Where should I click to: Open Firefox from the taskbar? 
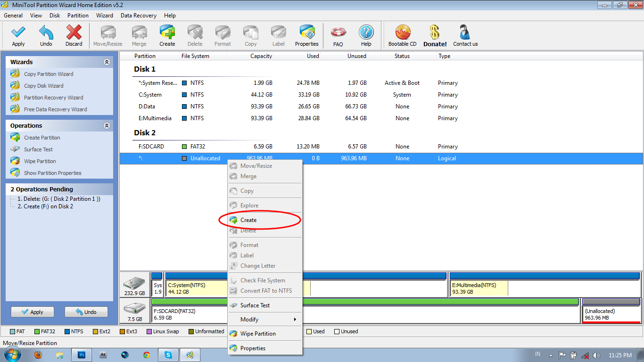(38, 354)
